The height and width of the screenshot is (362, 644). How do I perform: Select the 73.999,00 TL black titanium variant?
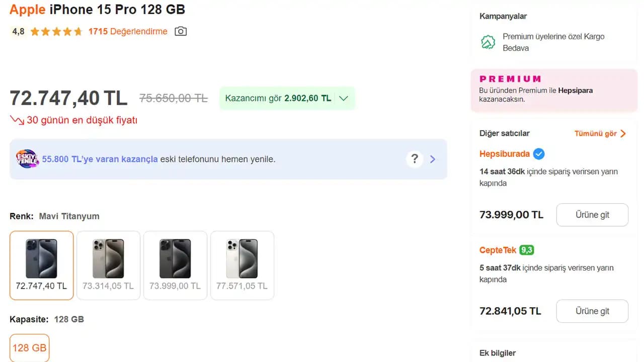pyautogui.click(x=175, y=265)
